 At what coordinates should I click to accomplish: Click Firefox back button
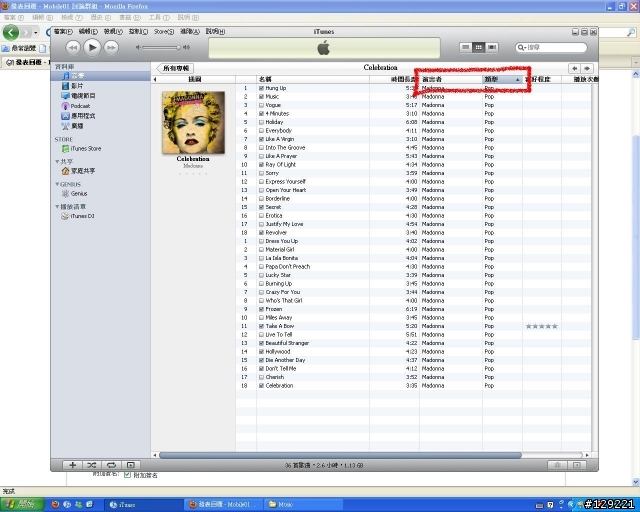[11, 32]
